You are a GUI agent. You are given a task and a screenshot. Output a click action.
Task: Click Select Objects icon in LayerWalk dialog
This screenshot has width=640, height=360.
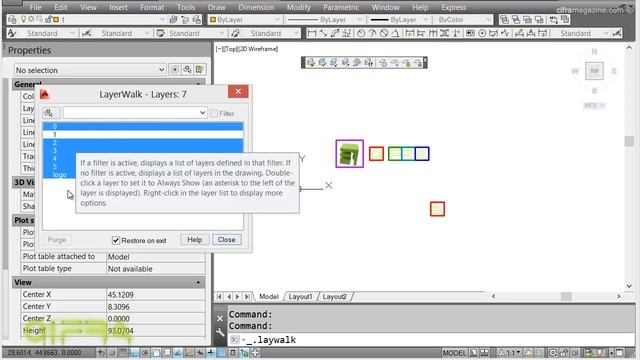point(51,113)
